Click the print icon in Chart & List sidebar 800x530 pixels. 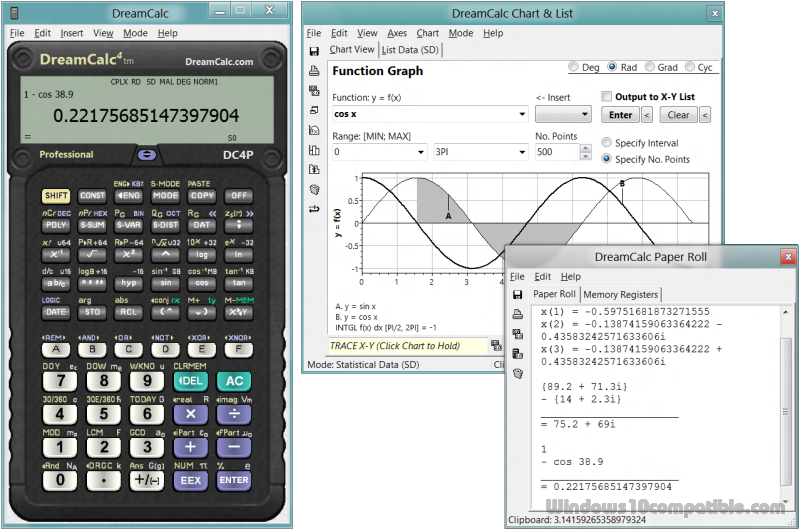[x=314, y=71]
